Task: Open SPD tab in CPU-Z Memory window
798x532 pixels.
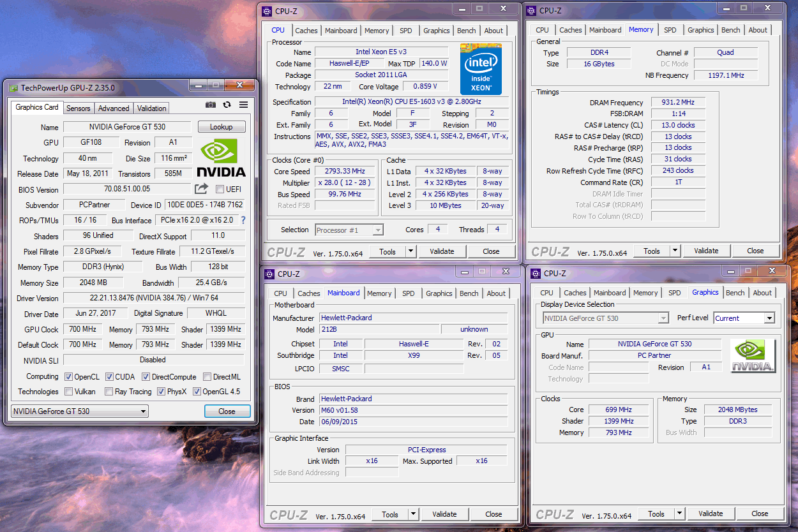Action: [670, 30]
